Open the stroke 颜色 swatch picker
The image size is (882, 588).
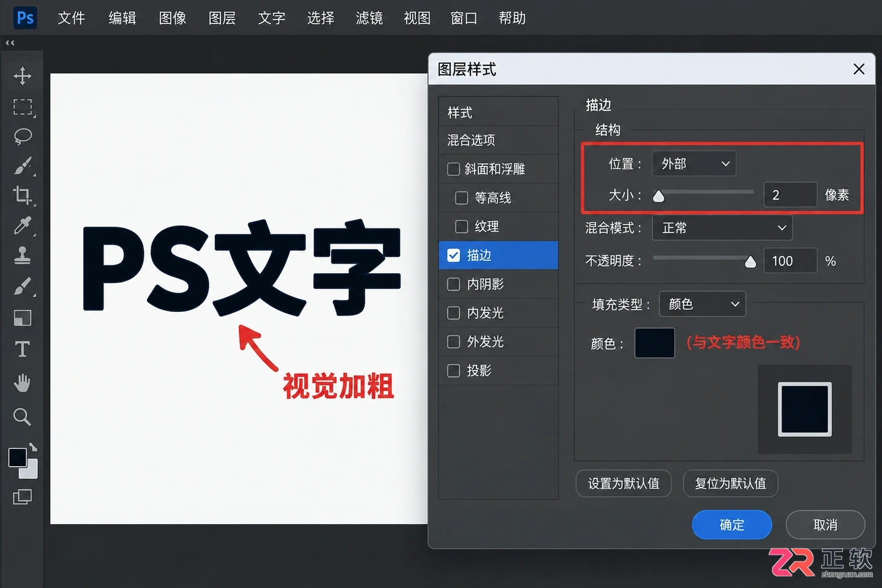655,343
